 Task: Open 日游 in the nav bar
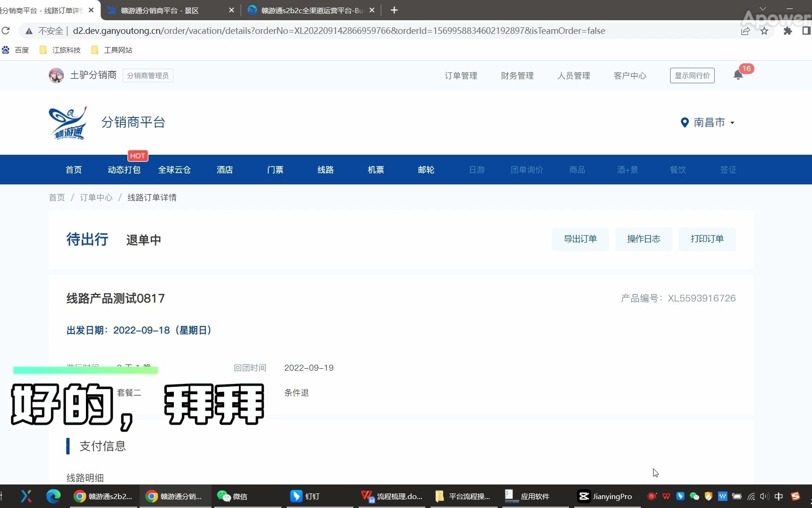coord(476,170)
